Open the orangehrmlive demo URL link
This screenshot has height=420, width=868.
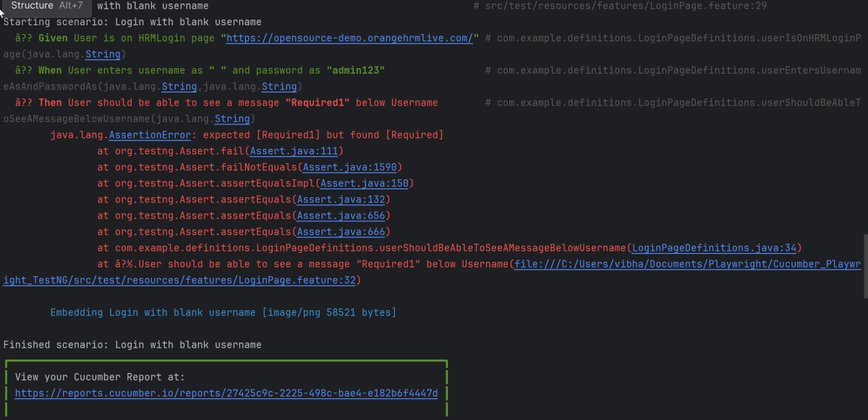pos(349,38)
